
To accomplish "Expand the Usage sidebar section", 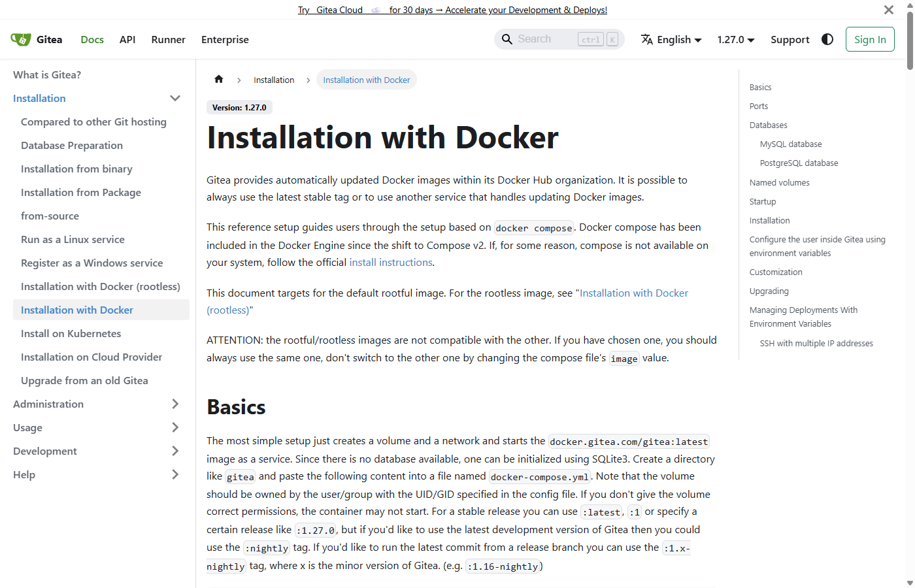I will click(x=175, y=427).
